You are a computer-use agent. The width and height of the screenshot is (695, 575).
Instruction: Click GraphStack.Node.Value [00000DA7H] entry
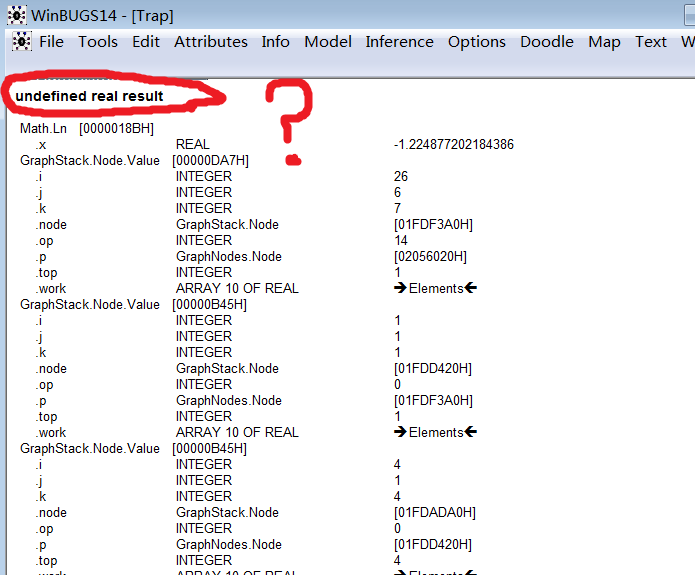[x=134, y=160]
